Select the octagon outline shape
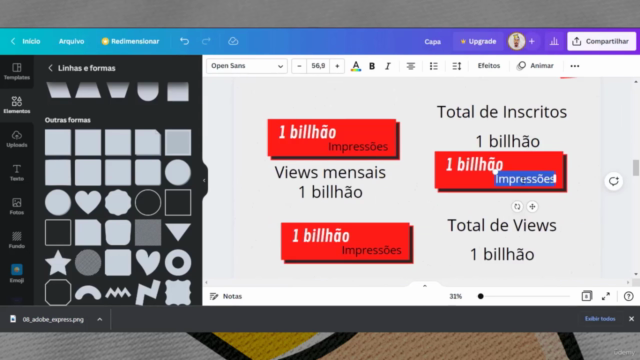 click(58, 292)
